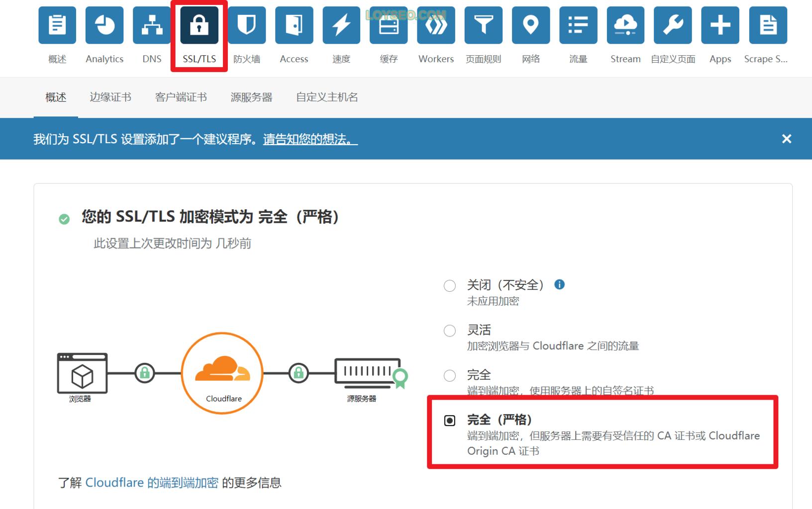Select the Analytics icon
Screen dimensions: 812x509
(104, 25)
